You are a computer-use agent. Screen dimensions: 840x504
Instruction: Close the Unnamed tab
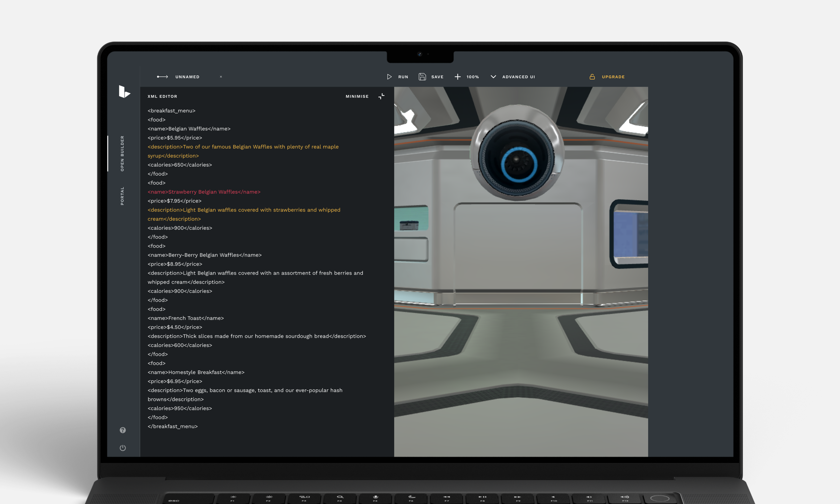tap(221, 77)
